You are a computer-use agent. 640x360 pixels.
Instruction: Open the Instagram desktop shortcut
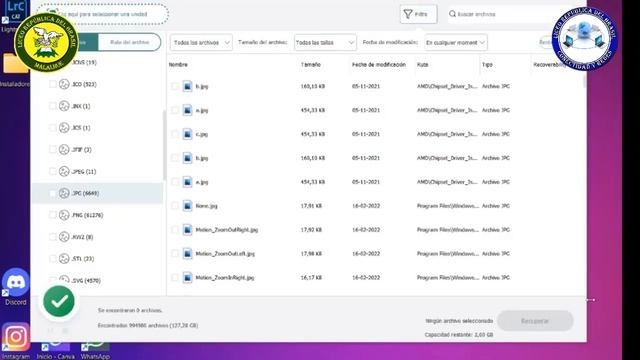click(x=16, y=341)
